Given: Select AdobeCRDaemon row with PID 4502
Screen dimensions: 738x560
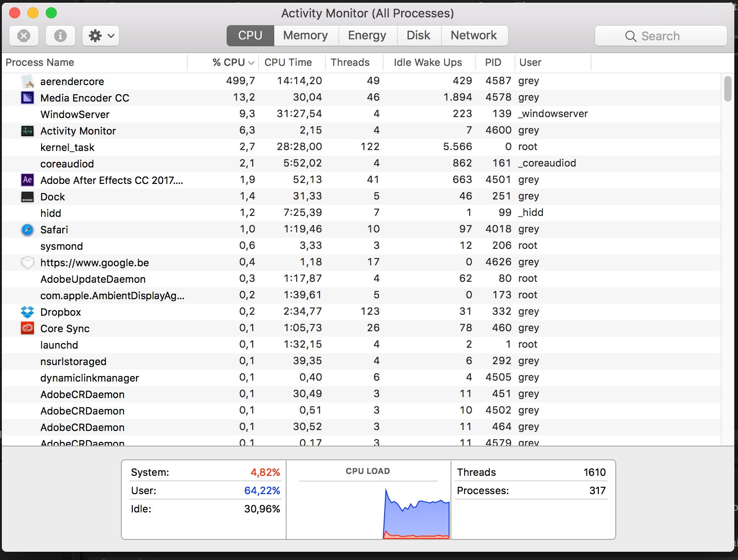Looking at the screenshot, I should (x=362, y=411).
